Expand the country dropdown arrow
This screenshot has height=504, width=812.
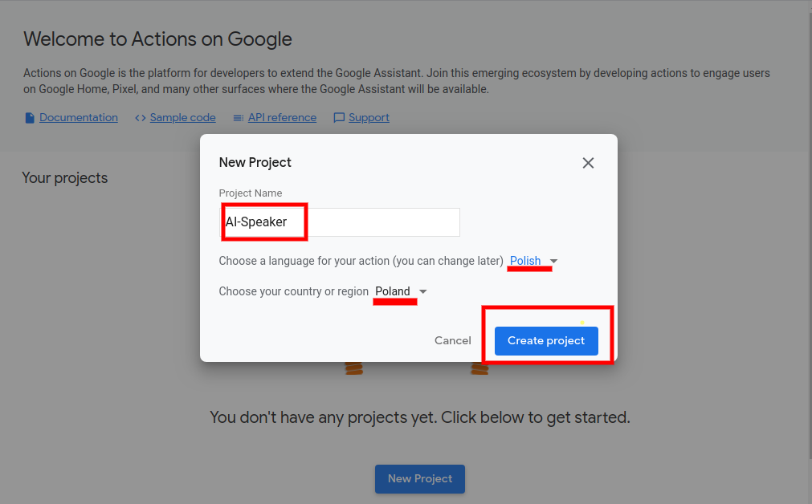click(423, 292)
